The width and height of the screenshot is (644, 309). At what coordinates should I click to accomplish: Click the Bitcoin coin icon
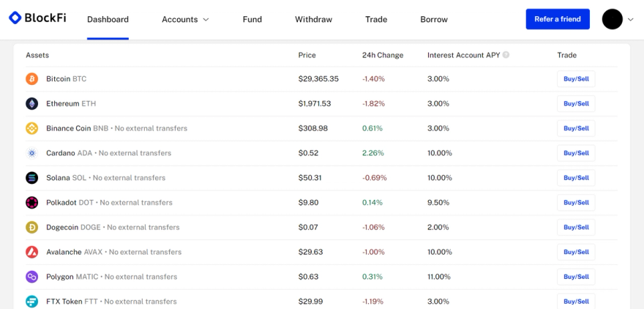pos(32,79)
